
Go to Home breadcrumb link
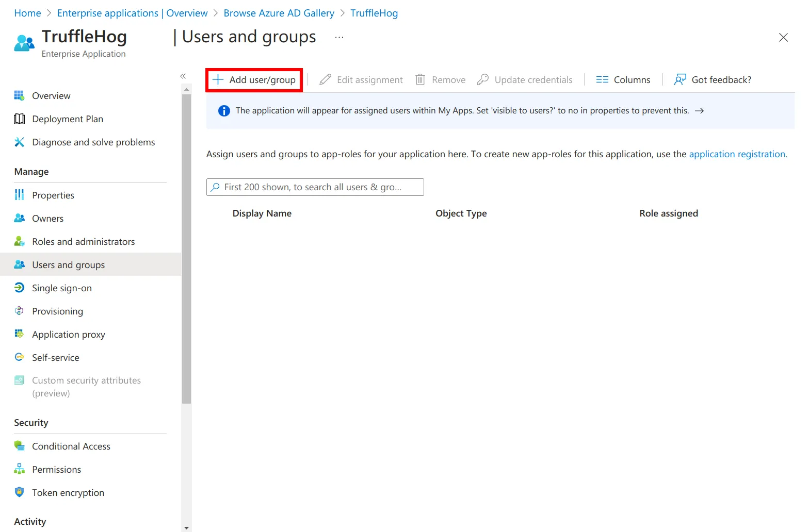click(x=27, y=13)
